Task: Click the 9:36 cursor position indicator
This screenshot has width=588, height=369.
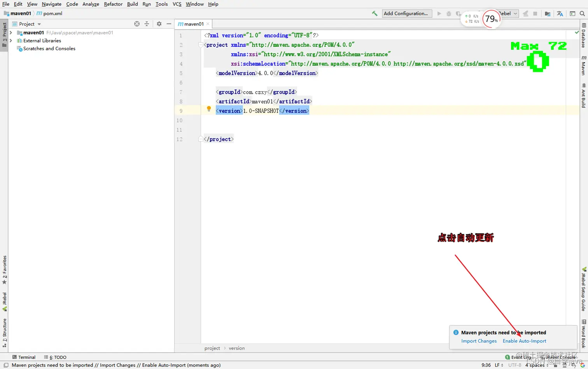Action: 486,365
